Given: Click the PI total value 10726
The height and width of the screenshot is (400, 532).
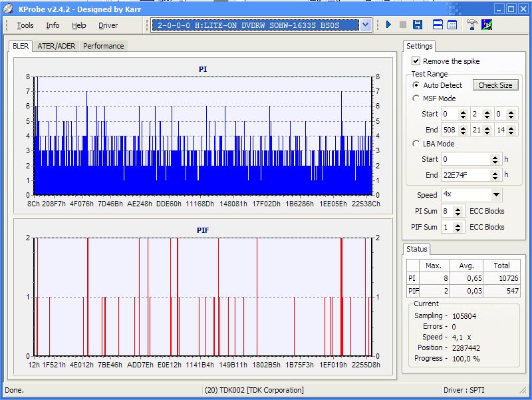Looking at the screenshot, I should [509, 278].
